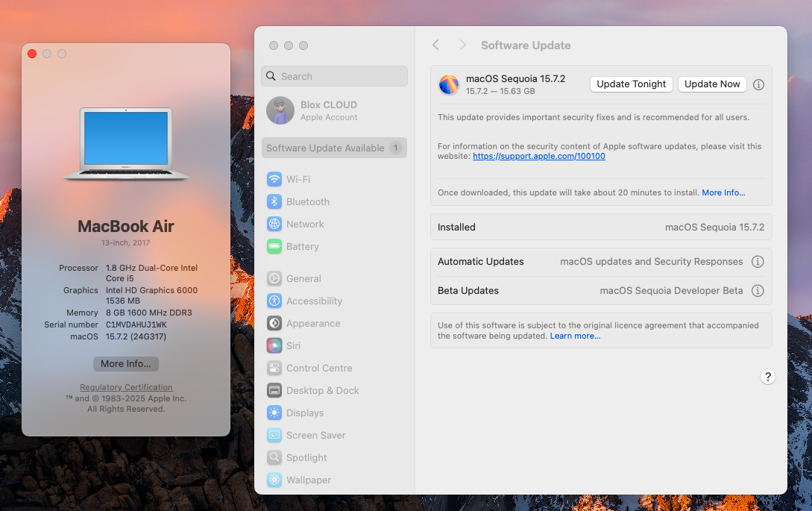Open the support.apple.com/100100 link
812x511 pixels.
pos(538,156)
